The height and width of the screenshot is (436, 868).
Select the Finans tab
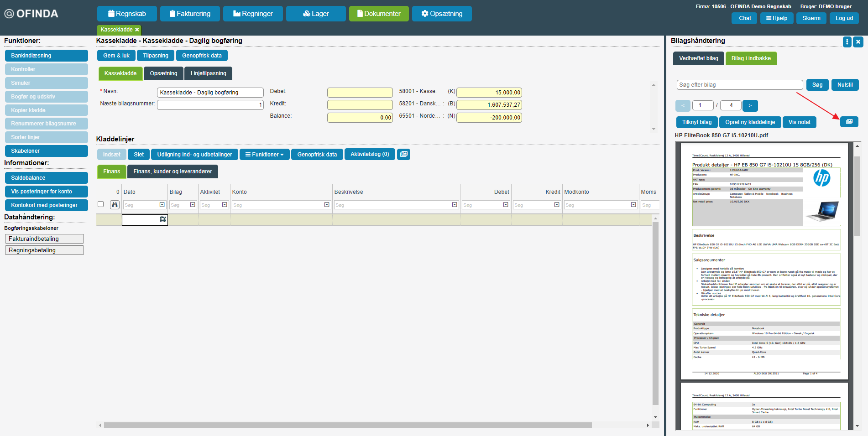(112, 171)
